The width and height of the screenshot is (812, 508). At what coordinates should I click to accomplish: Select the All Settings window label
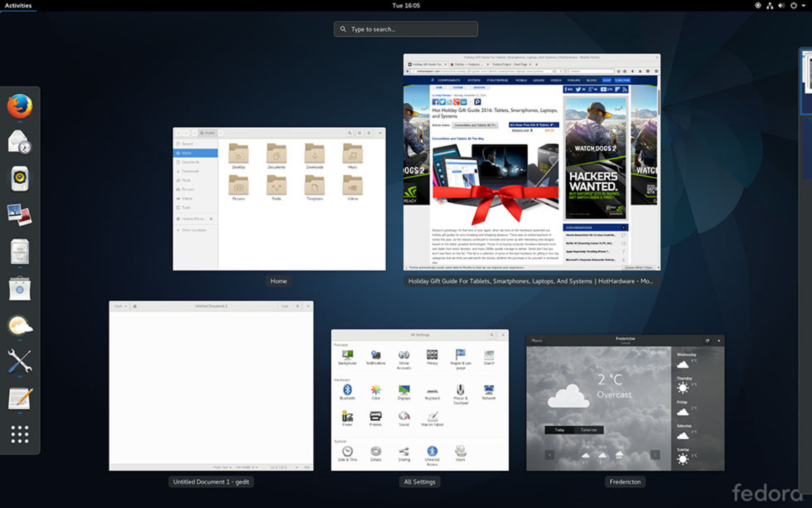(420, 482)
